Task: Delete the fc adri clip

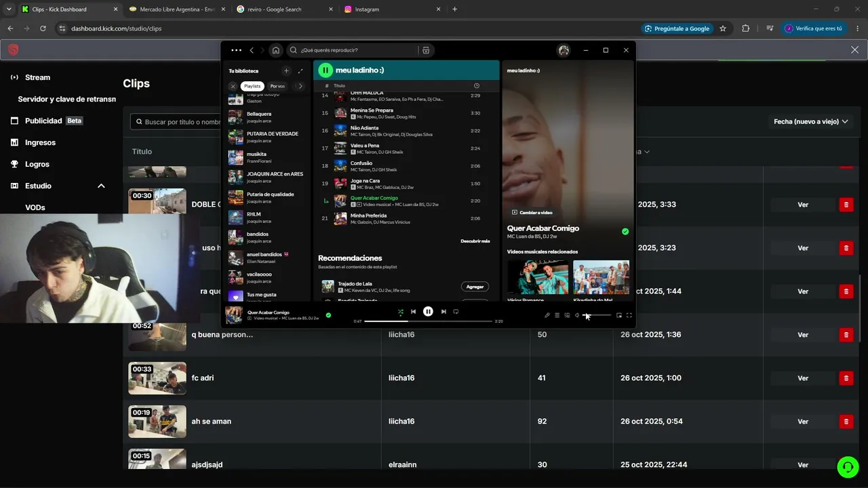Action: click(846, 378)
